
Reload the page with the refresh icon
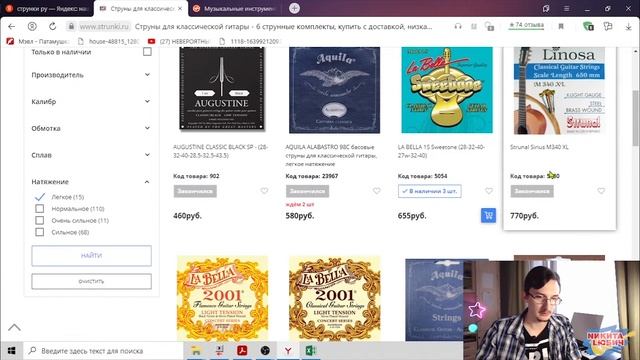pos(52,27)
